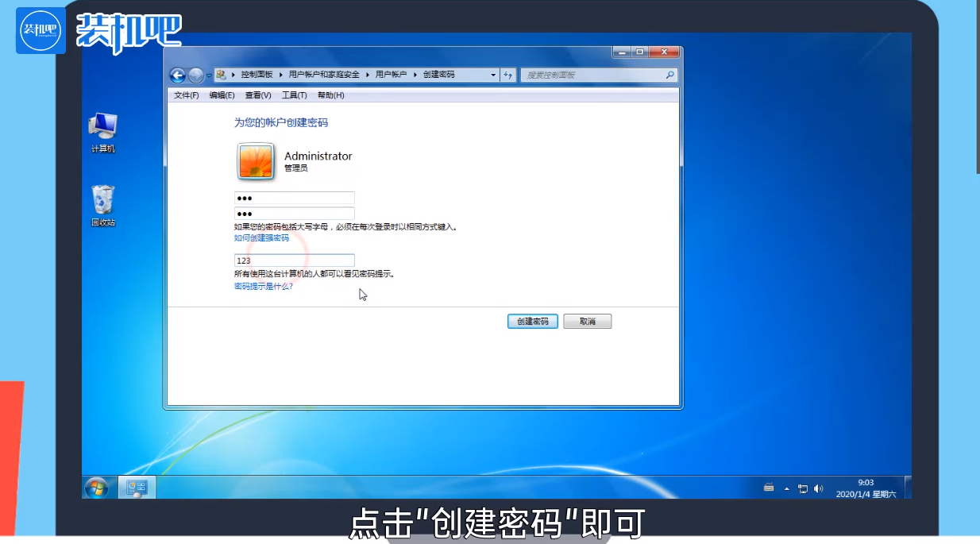Expand the arrow after 用户帐户和家庭安全 breadcrumb
Viewport: 980px width, 544px height.
(x=367, y=75)
